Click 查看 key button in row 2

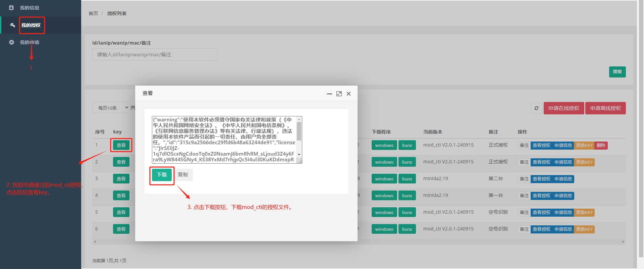121,162
